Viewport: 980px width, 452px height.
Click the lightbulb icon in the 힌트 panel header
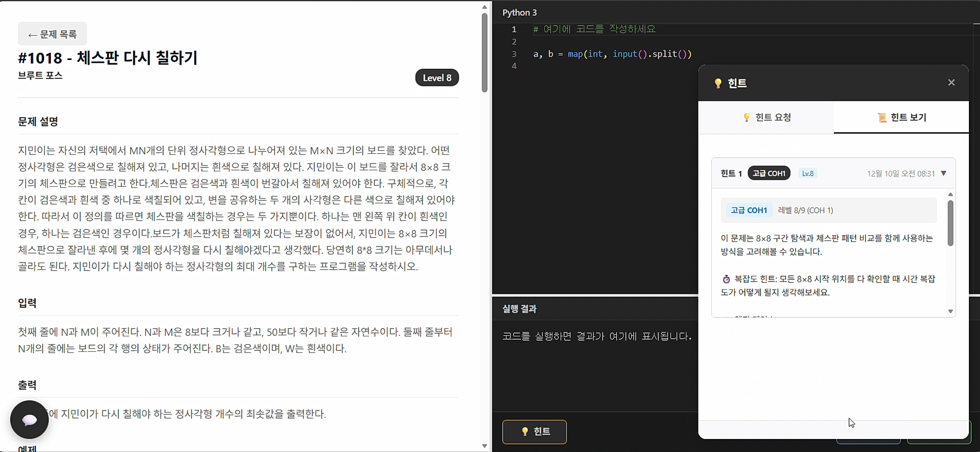point(718,82)
